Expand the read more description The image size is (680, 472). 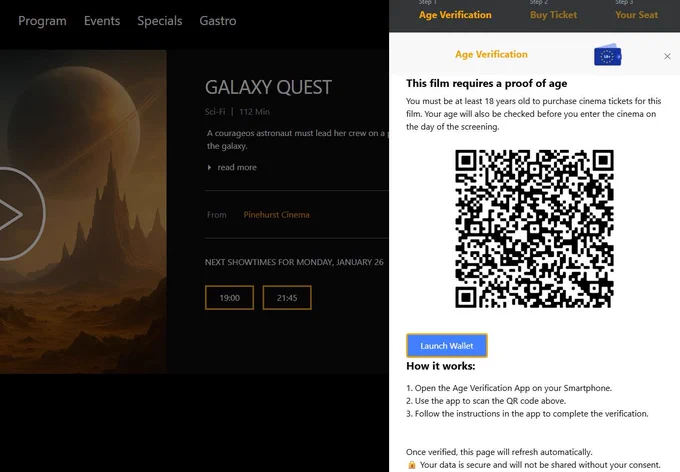(x=232, y=167)
